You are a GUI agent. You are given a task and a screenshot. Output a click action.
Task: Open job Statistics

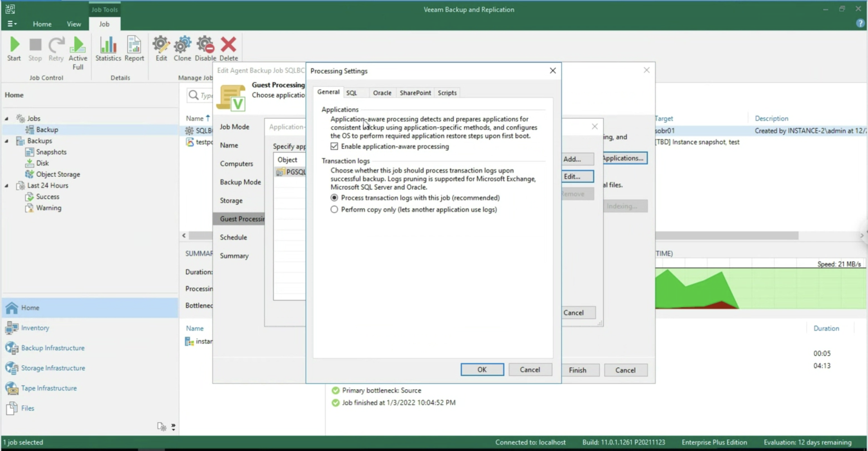coord(108,49)
